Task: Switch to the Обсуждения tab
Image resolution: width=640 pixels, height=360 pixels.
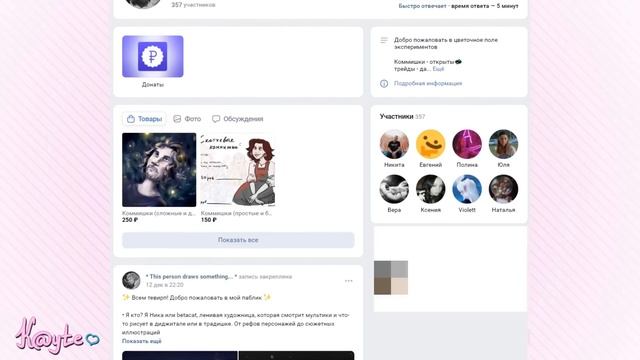Action: pos(238,119)
